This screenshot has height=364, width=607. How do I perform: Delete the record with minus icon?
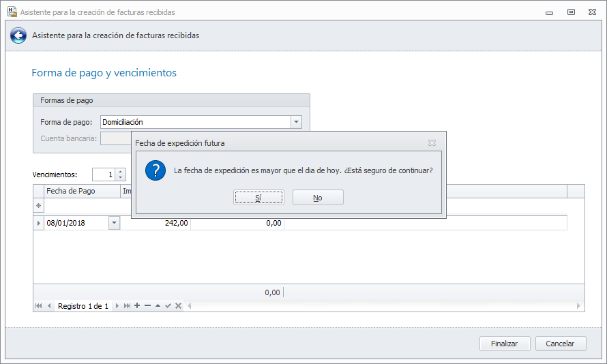click(x=147, y=305)
